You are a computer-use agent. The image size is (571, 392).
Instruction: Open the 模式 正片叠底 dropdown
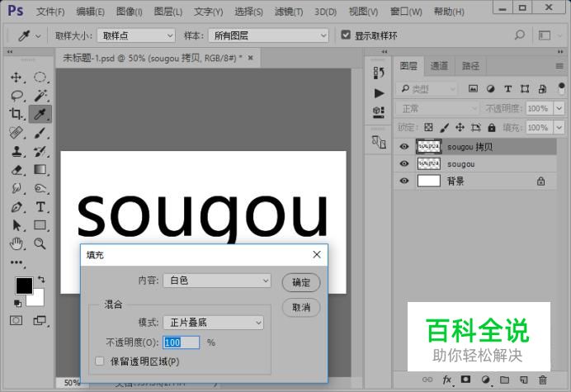213,323
